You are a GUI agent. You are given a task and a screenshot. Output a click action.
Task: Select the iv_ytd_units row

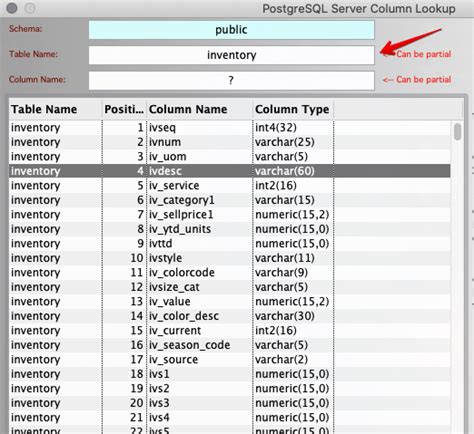[x=229, y=229]
